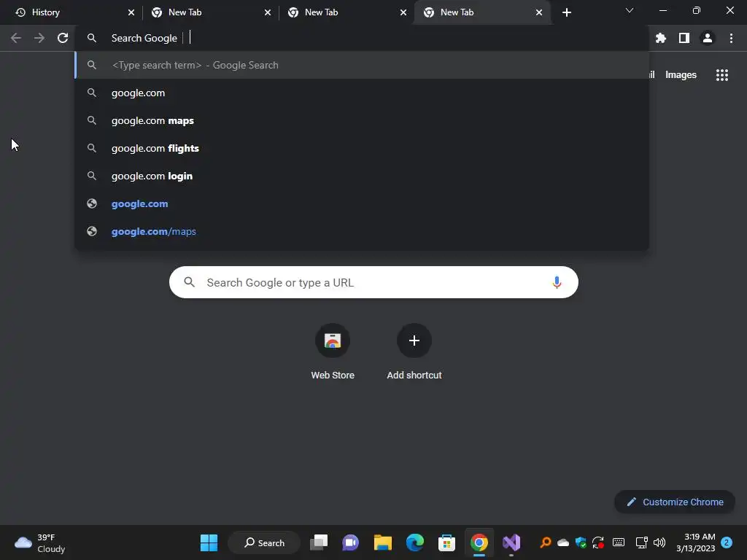
Task: Open Windows Security tray icon
Action: pos(581,542)
